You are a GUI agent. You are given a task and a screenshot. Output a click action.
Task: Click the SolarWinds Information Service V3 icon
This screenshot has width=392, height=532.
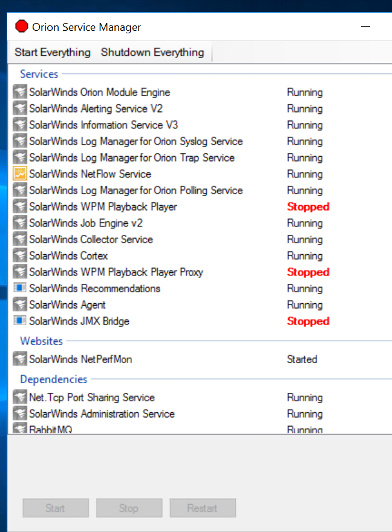pos(20,125)
